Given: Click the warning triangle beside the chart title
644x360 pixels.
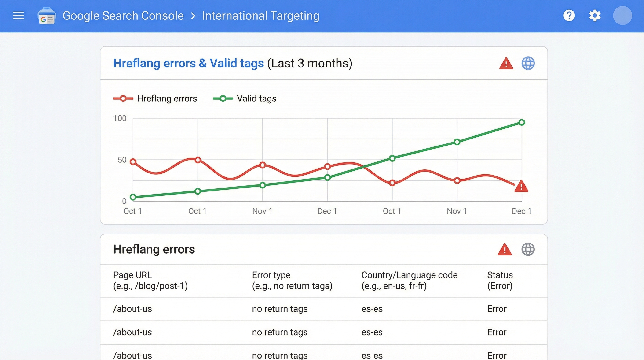Looking at the screenshot, I should point(506,64).
